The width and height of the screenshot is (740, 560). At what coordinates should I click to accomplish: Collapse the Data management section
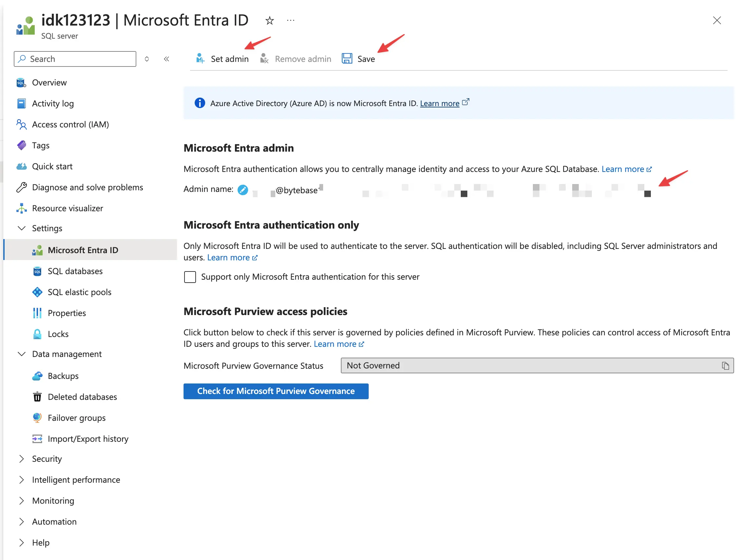coord(21,354)
